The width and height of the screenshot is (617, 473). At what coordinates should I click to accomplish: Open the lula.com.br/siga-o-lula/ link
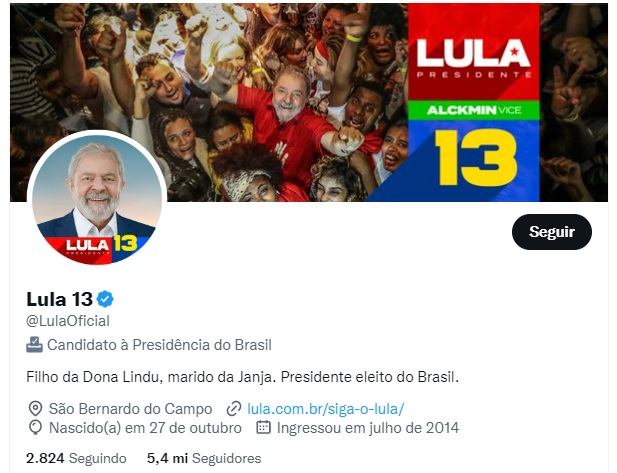coord(325,409)
